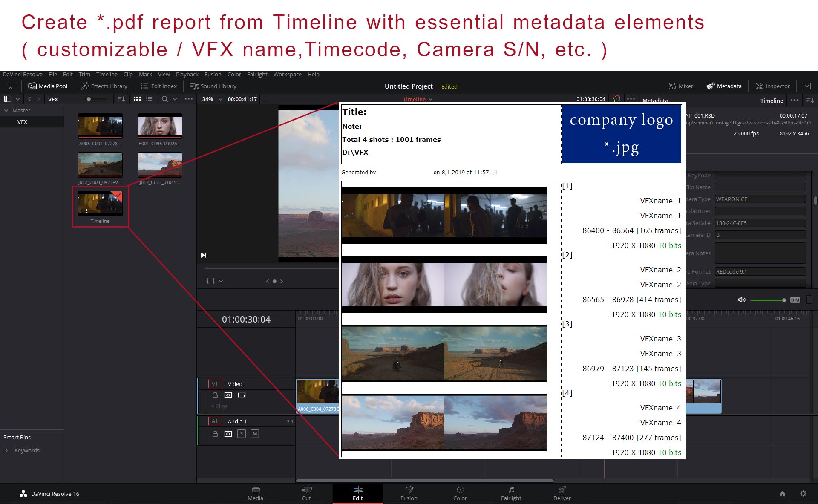Viewport: 818px width, 504px height.
Task: Click the media pool search icon
Action: point(165,99)
